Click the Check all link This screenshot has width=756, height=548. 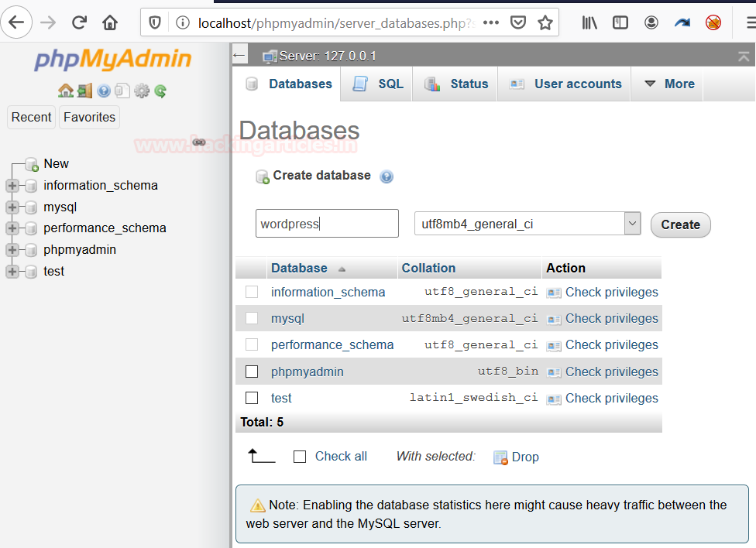(x=341, y=456)
